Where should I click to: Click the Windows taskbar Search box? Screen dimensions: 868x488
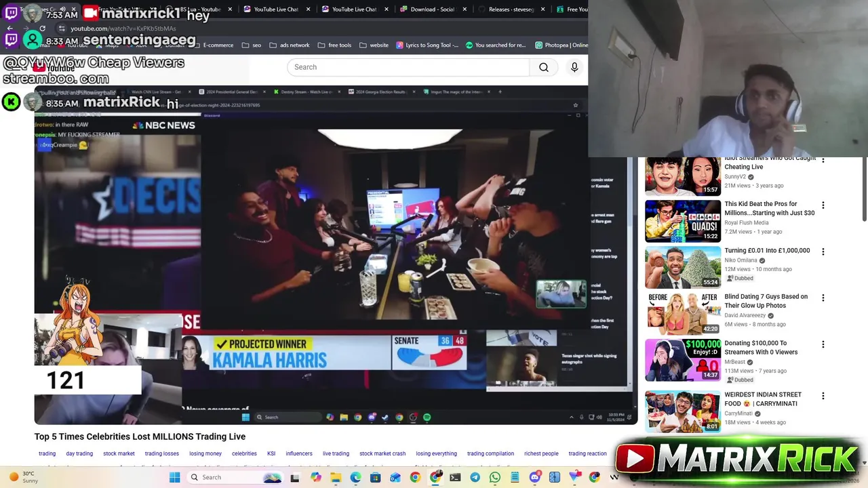click(x=235, y=477)
